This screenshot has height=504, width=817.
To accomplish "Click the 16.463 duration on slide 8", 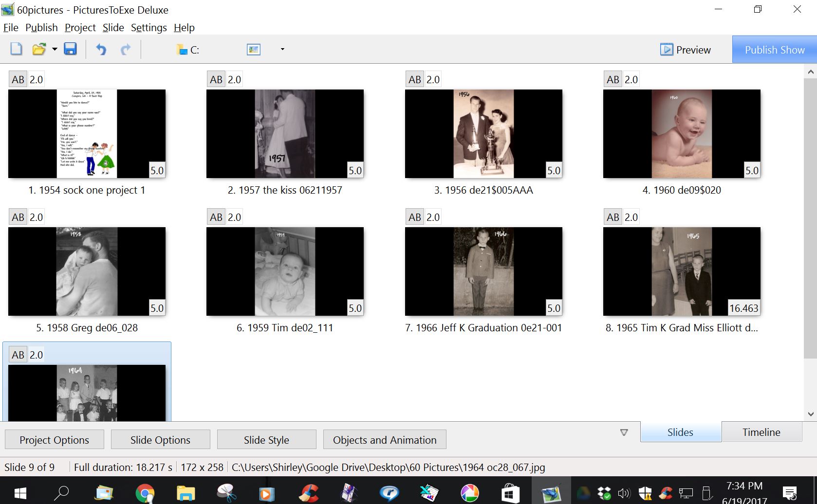I will [x=743, y=308].
